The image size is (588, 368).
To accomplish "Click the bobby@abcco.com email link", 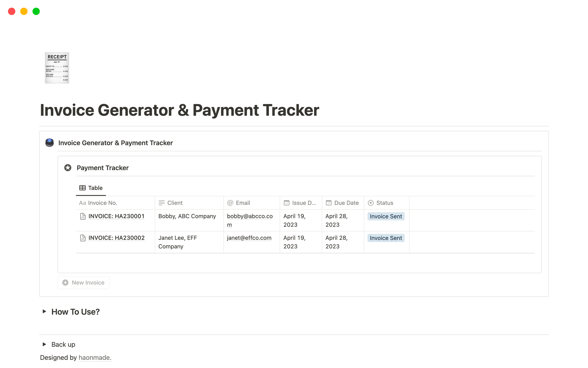I will pyautogui.click(x=250, y=216).
